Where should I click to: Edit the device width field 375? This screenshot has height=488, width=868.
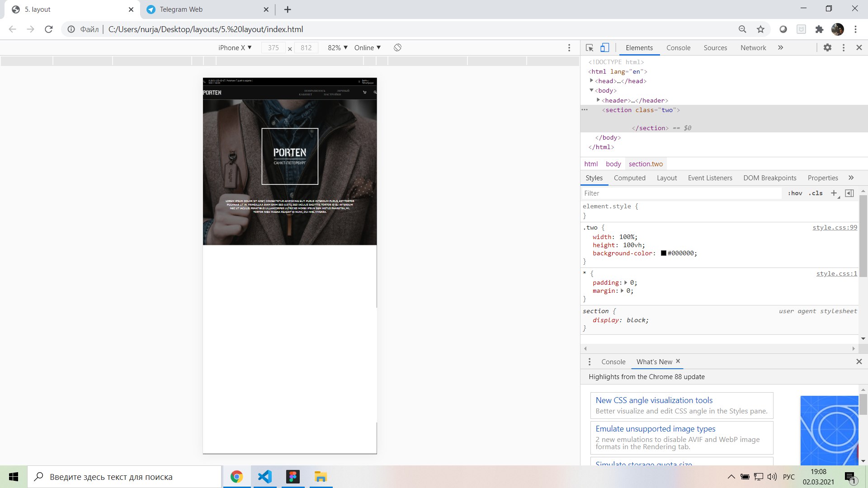(273, 47)
